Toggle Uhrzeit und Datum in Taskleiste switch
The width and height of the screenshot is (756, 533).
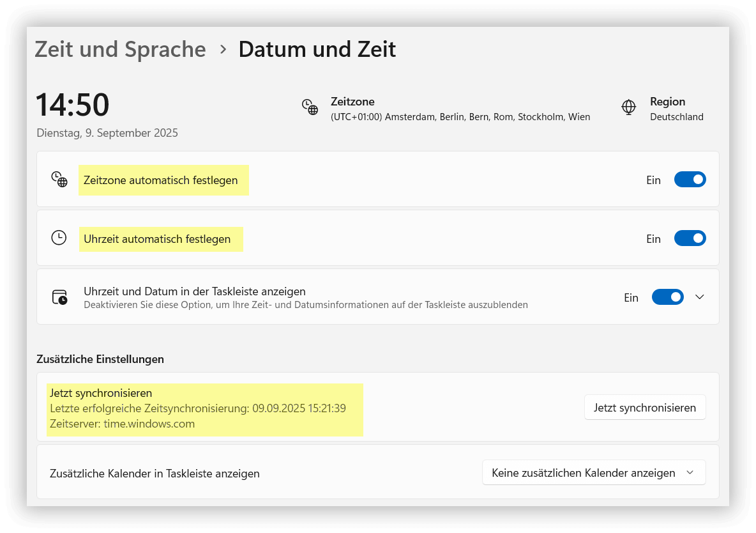668,297
